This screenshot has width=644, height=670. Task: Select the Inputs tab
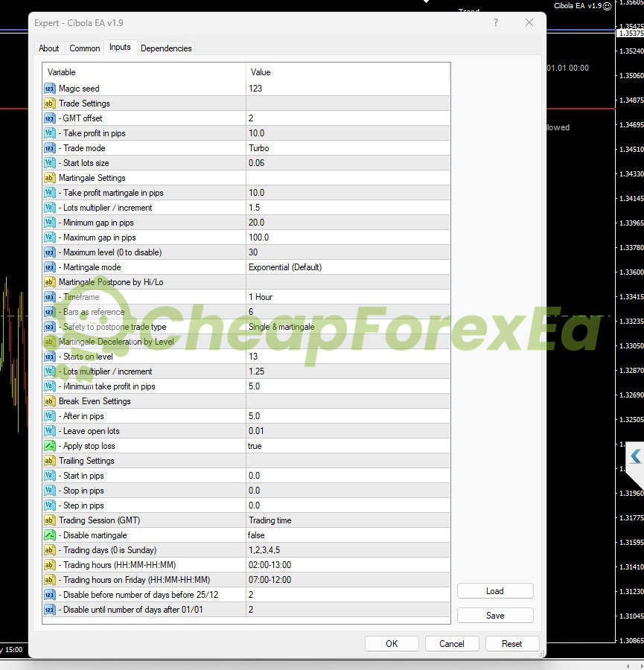[120, 47]
